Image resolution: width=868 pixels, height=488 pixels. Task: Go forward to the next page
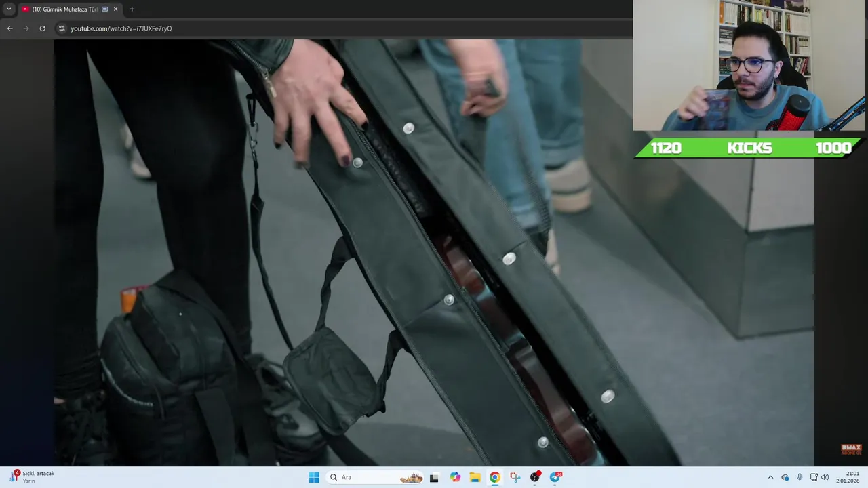[26, 28]
